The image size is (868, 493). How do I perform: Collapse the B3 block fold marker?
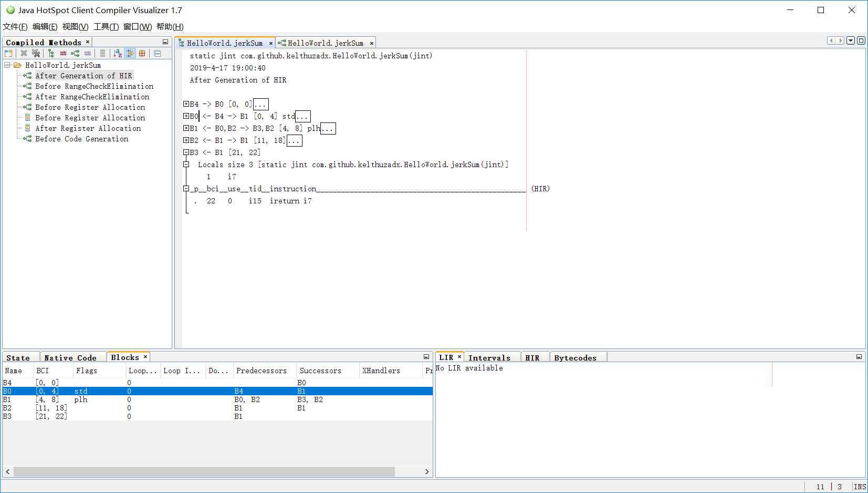click(x=186, y=152)
